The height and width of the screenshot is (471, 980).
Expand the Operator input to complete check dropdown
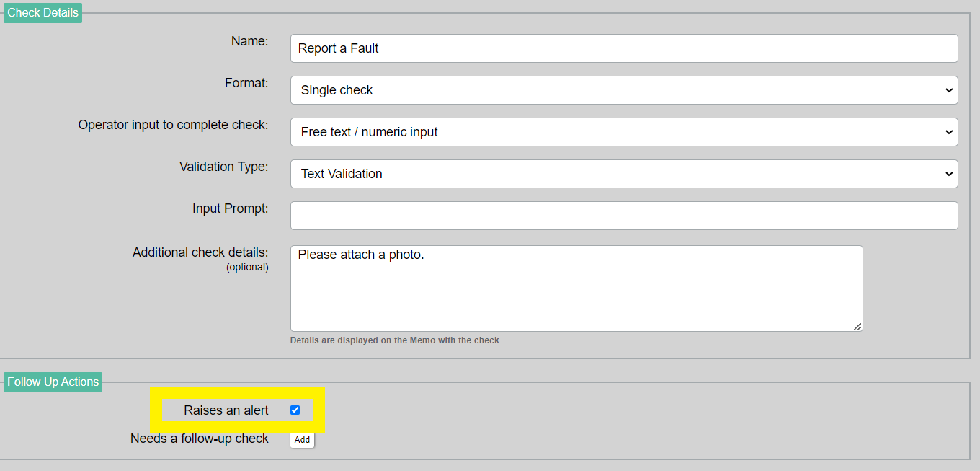point(624,131)
